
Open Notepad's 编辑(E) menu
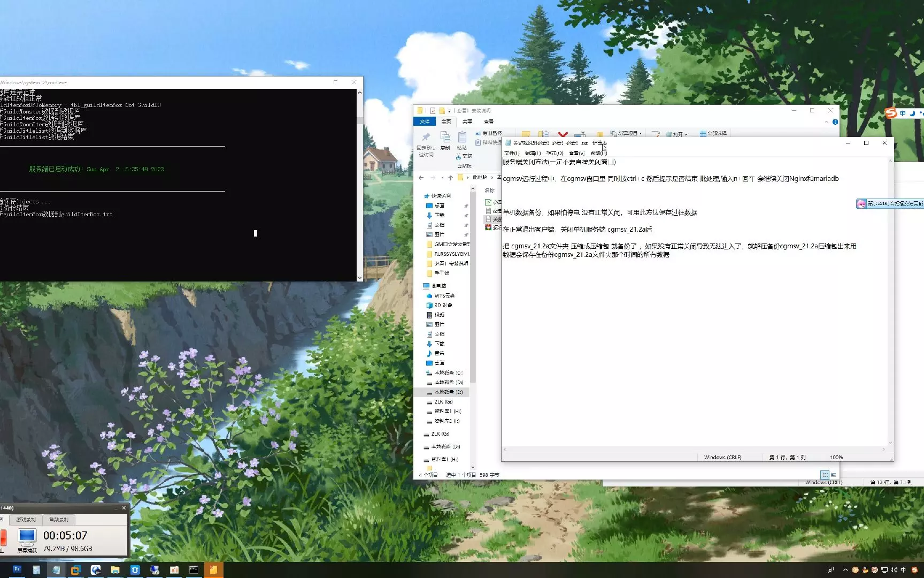point(533,153)
